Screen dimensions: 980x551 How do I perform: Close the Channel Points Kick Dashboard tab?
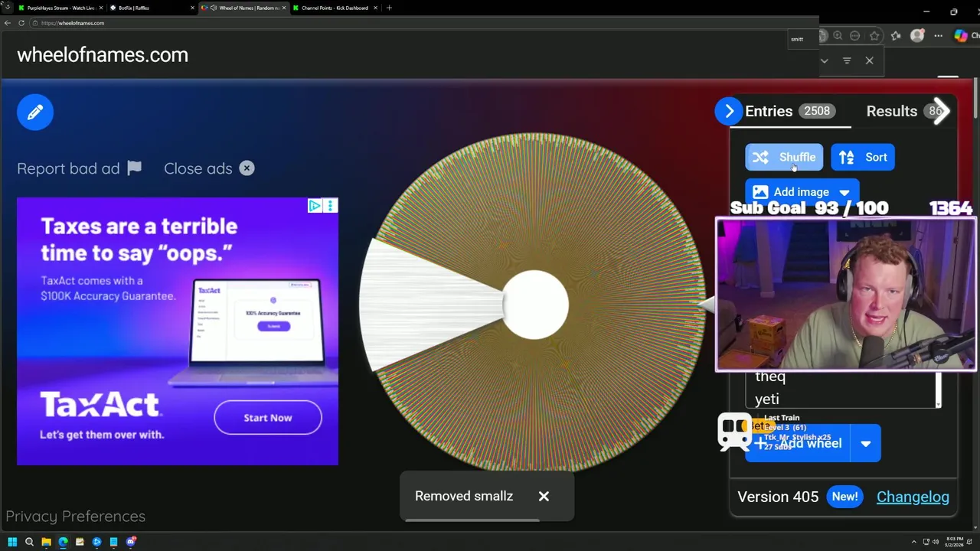click(x=375, y=8)
